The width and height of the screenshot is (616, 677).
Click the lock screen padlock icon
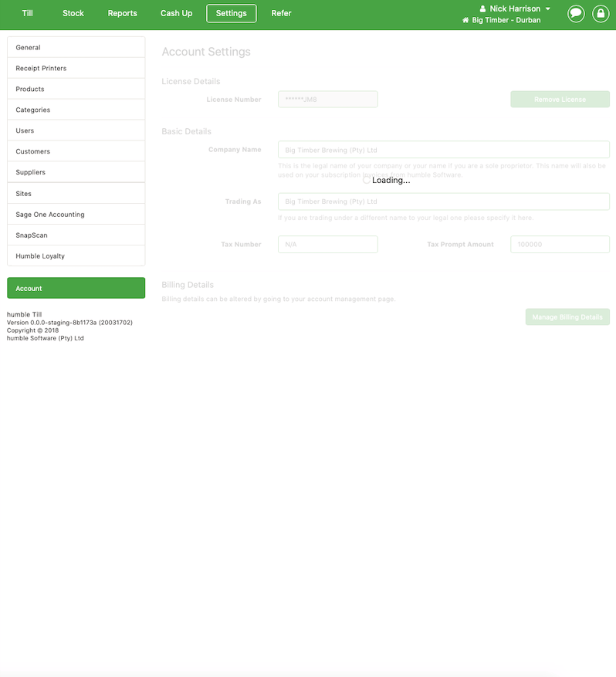click(x=601, y=13)
